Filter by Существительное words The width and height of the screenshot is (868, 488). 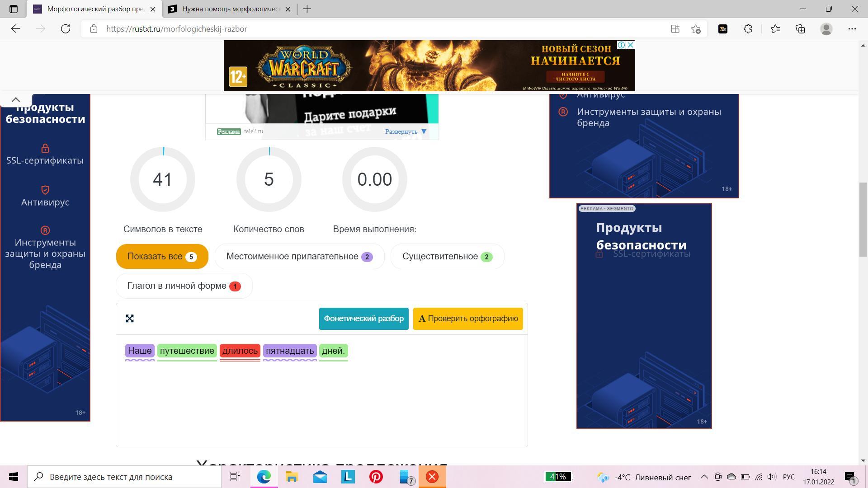(447, 257)
